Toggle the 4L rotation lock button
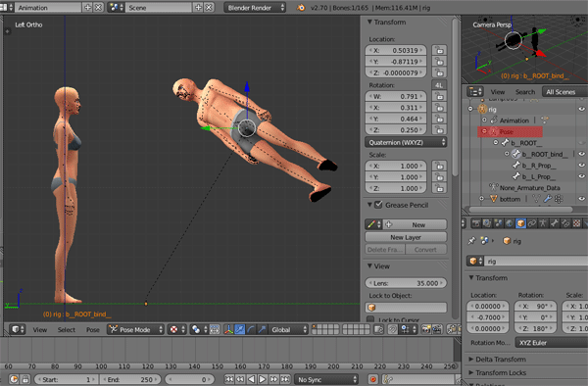 coord(439,85)
